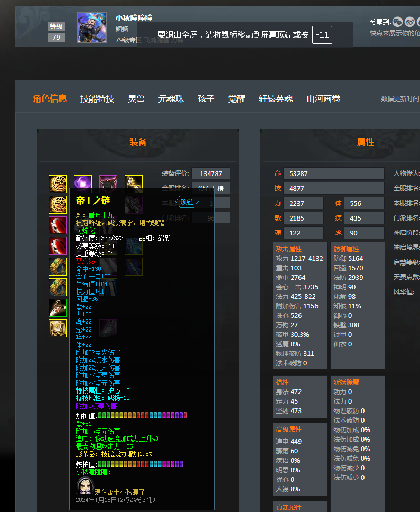Click the 斩妖除魔 section header
Screen dimensions: 420x512
[347, 382]
